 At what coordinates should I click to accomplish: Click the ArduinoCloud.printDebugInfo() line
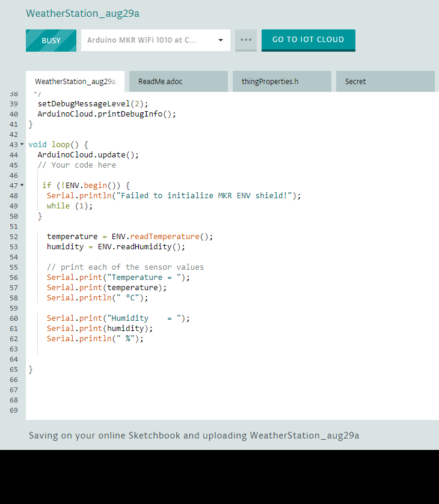pos(106,114)
